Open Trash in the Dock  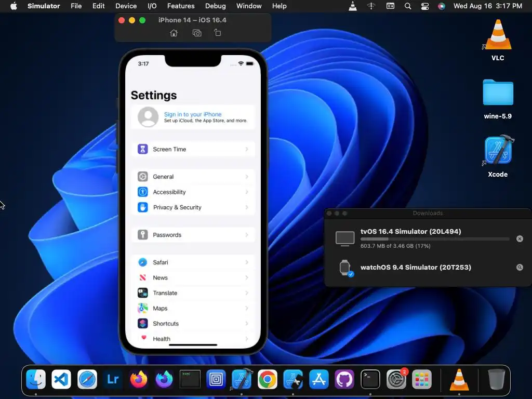click(496, 379)
